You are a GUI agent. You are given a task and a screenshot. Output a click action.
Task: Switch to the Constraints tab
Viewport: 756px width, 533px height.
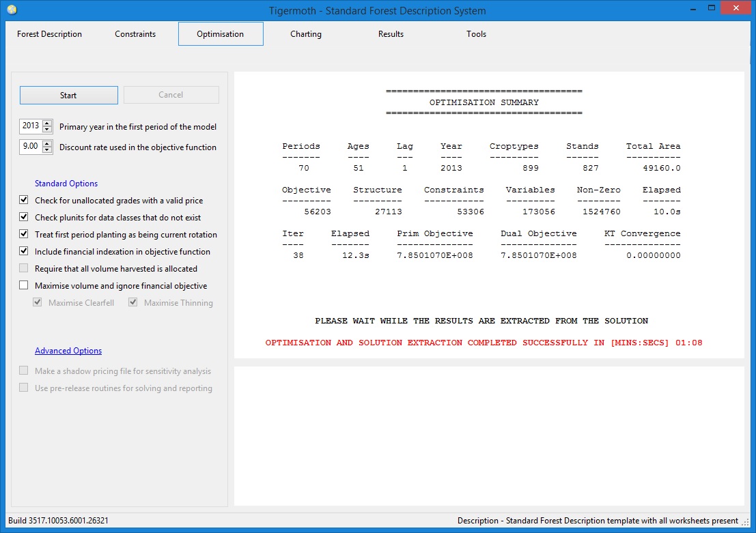pyautogui.click(x=135, y=33)
